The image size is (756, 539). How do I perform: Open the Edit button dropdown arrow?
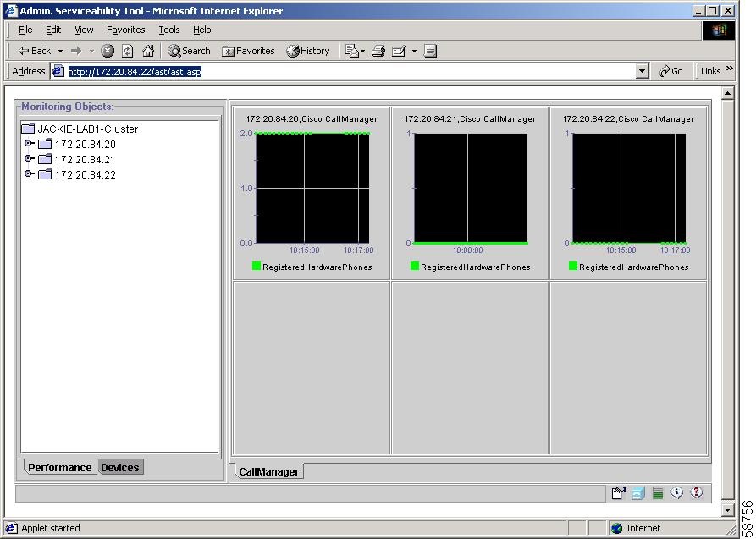point(414,51)
